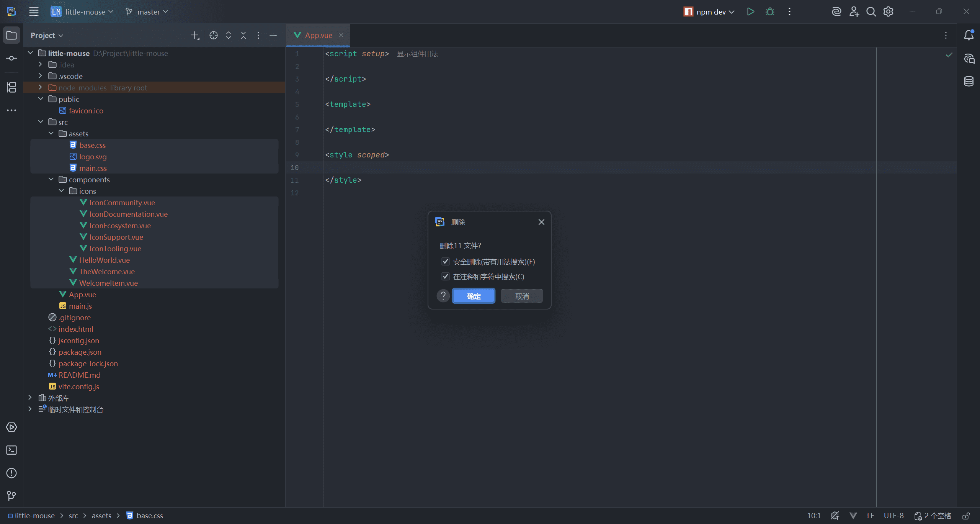Open the Commit tool window
Image resolution: width=980 pixels, height=524 pixels.
11,58
